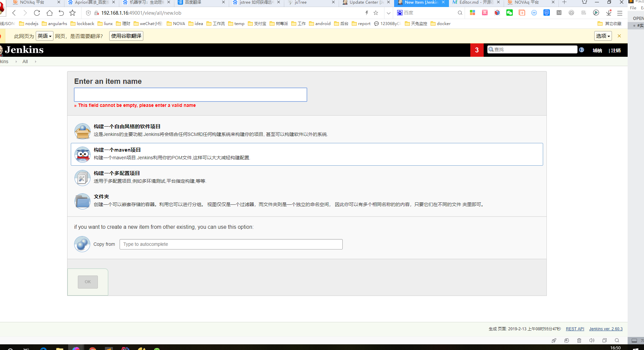Click the 使用谷歌翻译 translate button
Viewport: 644px width, 350px height.
pyautogui.click(x=126, y=36)
